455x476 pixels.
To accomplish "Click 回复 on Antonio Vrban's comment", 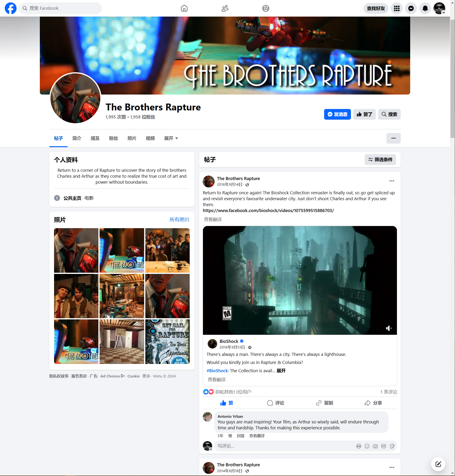I will [x=240, y=436].
